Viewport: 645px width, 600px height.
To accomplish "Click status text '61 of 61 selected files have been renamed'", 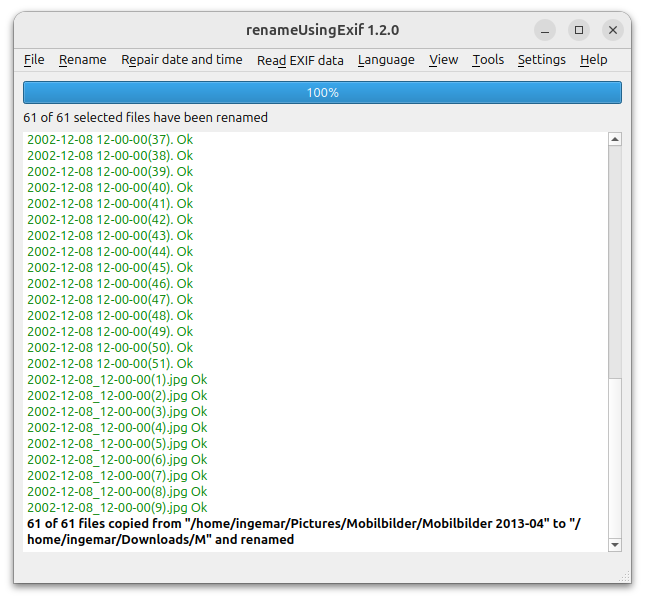I will [145, 118].
